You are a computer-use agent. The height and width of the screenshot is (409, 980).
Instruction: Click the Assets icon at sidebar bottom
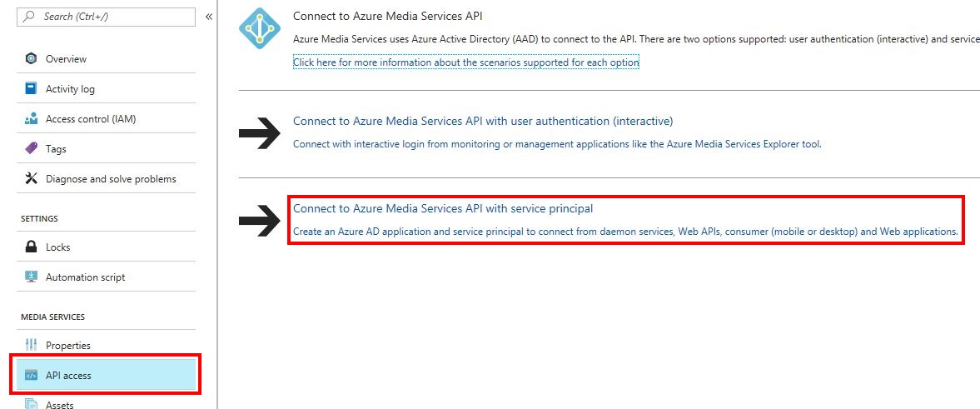coord(31,404)
